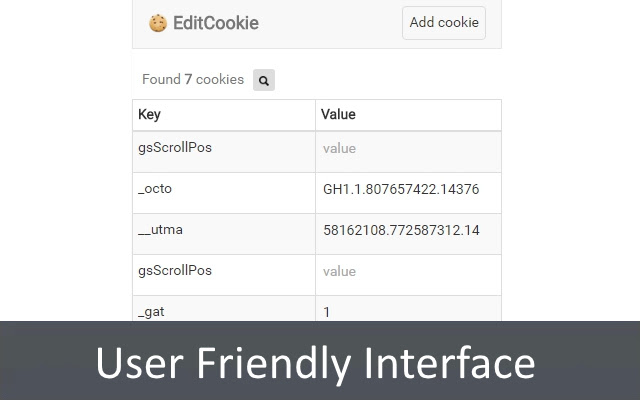Click the first empty value input field

point(408,149)
